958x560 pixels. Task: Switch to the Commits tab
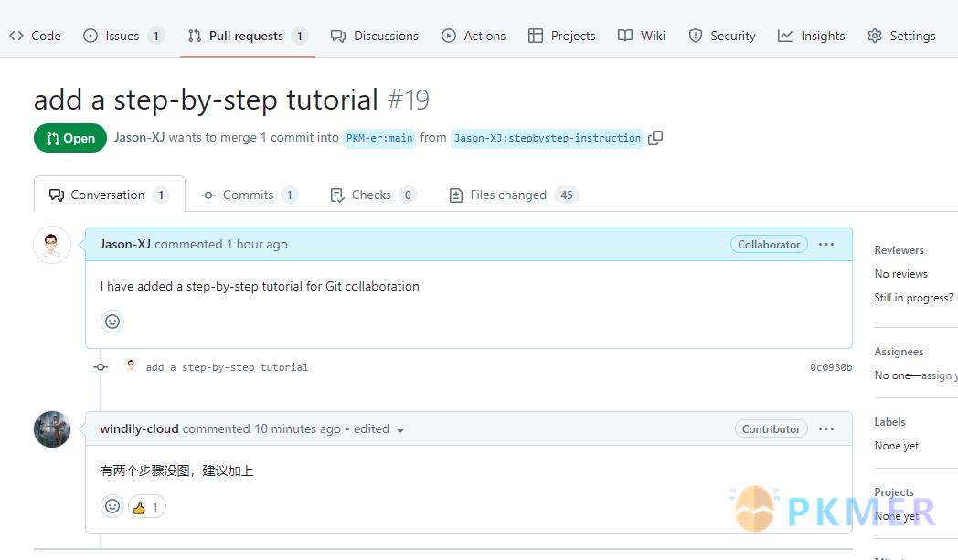(x=249, y=195)
